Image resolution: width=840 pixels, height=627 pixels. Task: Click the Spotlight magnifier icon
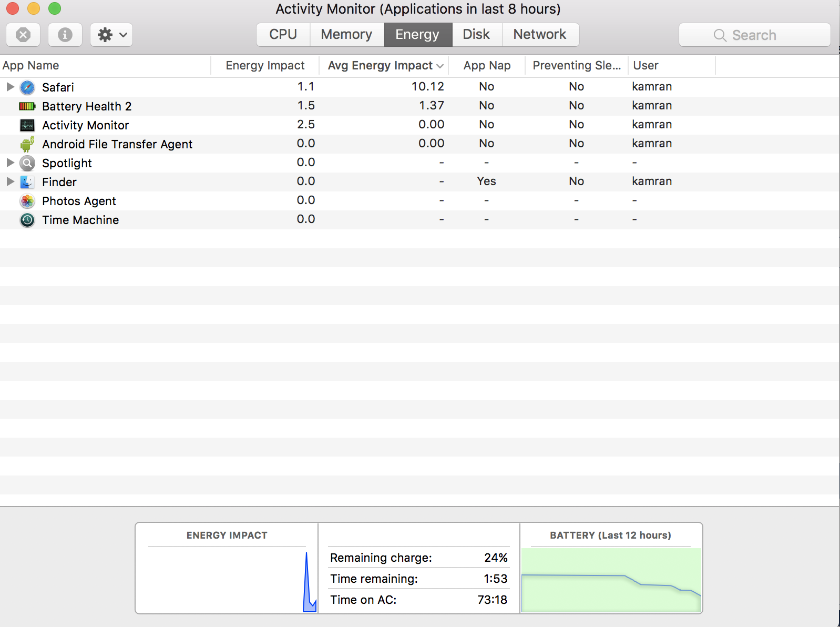27,163
